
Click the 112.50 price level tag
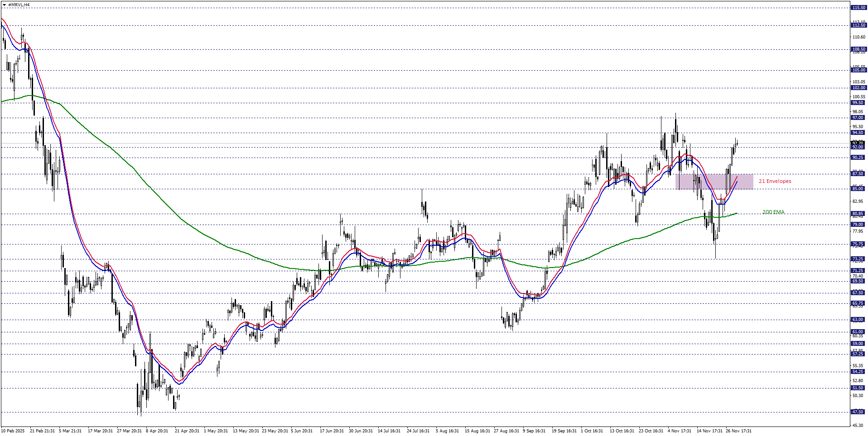click(x=858, y=25)
